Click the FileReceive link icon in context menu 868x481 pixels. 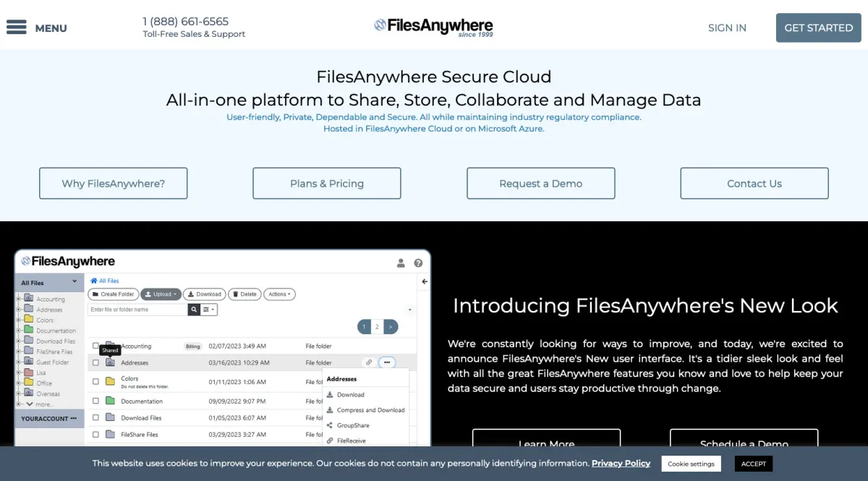pyautogui.click(x=330, y=440)
